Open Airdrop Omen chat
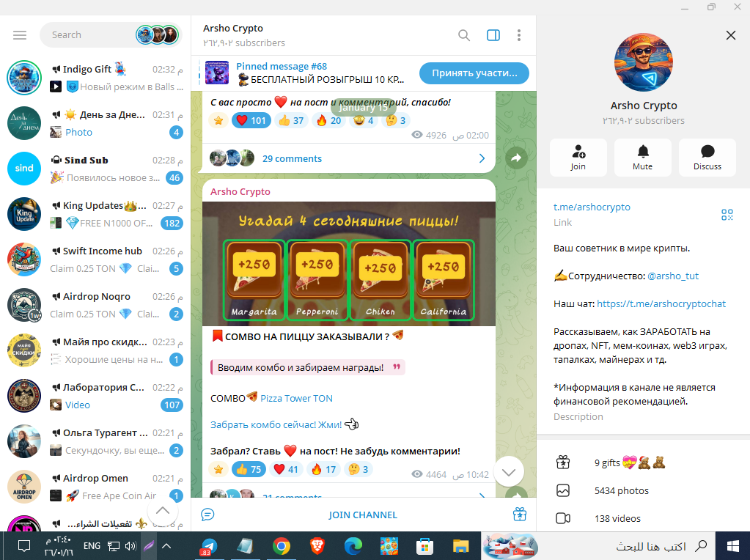 [x=95, y=487]
